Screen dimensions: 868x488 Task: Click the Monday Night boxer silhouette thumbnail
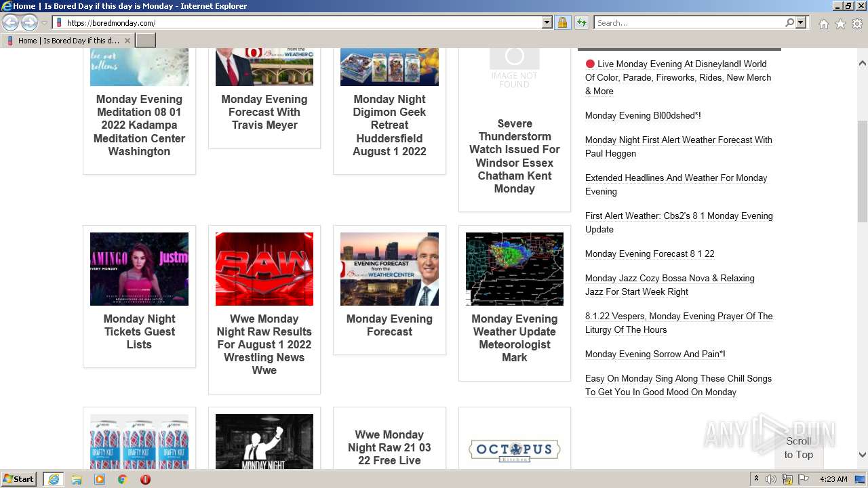264,441
